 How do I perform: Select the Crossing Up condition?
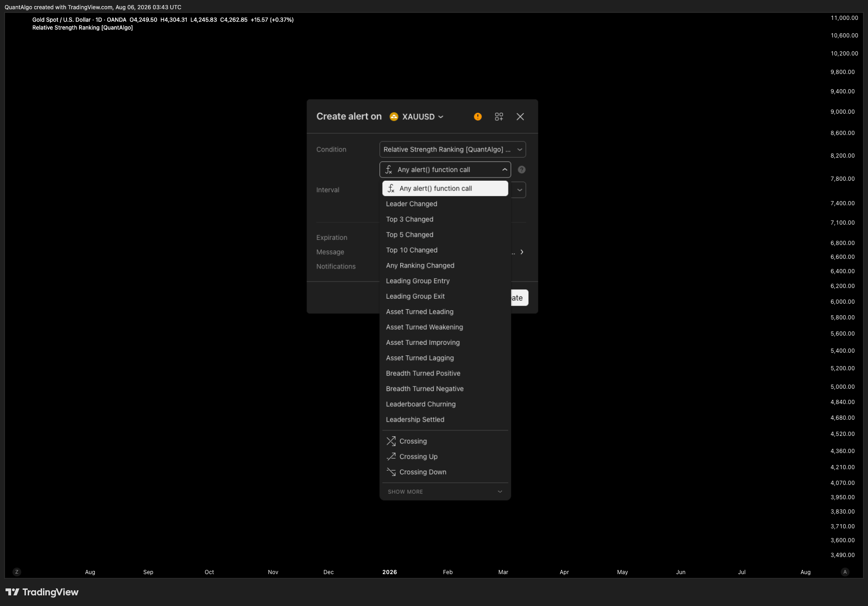point(445,457)
